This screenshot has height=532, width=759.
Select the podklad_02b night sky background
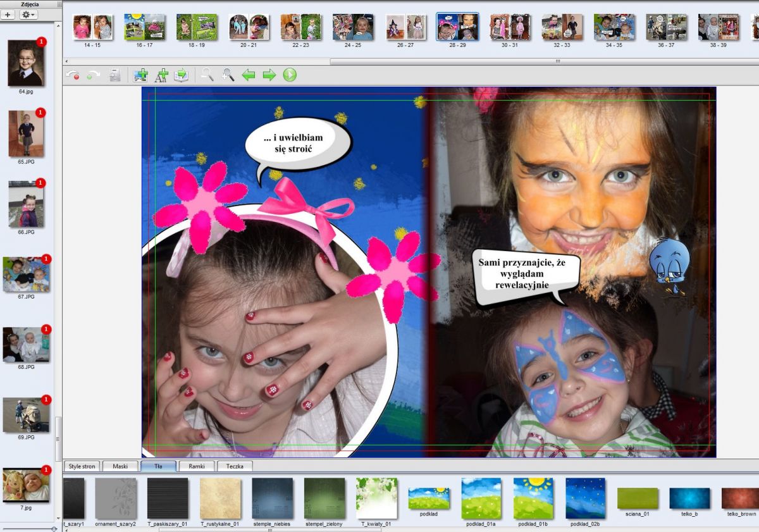pos(586,498)
